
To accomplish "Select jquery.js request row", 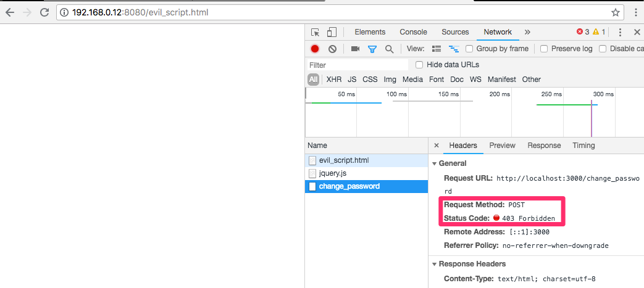I will tap(366, 173).
